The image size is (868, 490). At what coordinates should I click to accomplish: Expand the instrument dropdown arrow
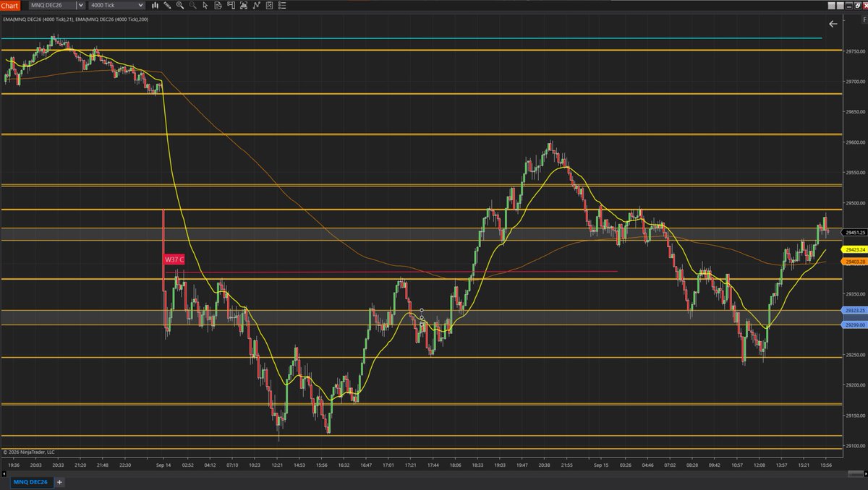coord(80,5)
